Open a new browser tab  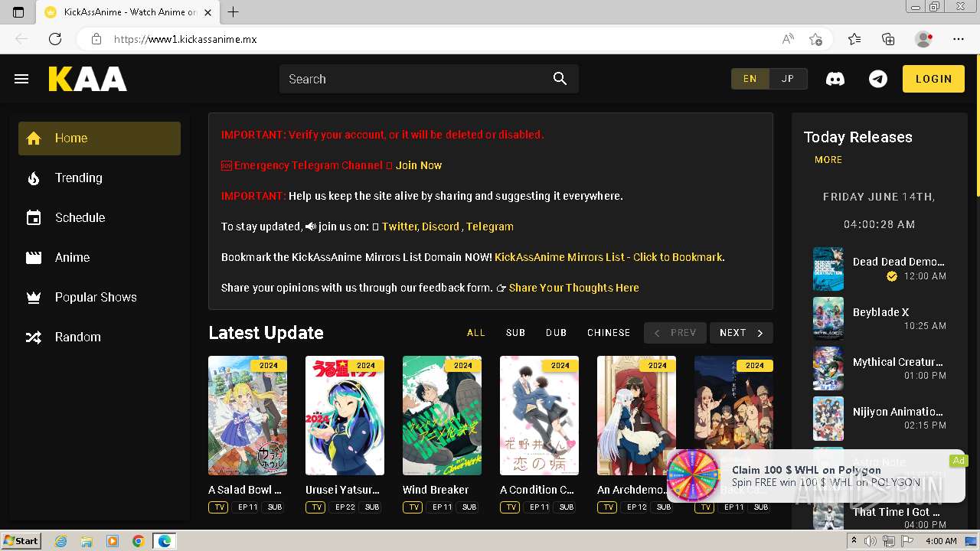(234, 12)
